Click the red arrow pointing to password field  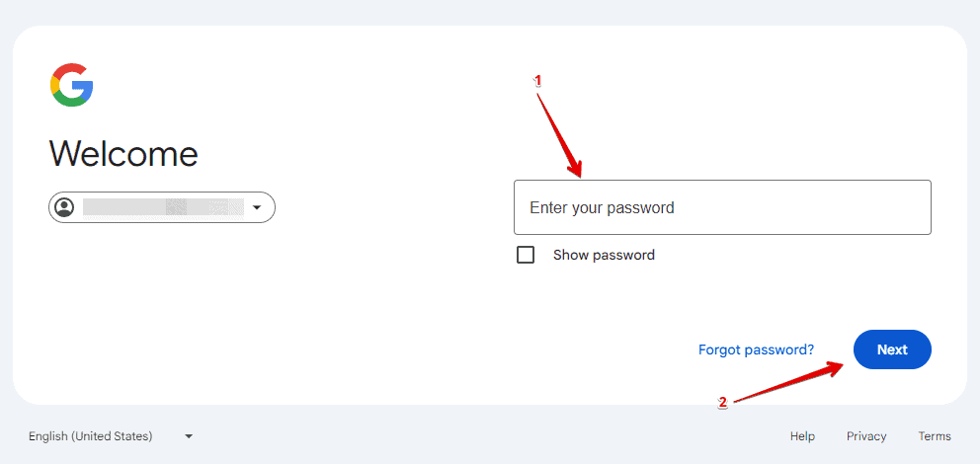tap(559, 132)
